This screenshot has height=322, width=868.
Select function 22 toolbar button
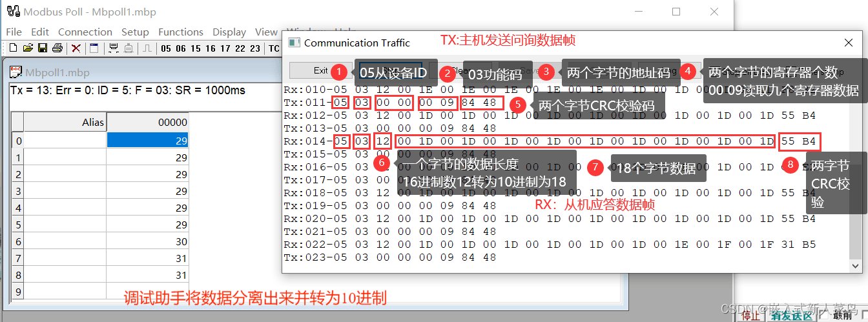pyautogui.click(x=240, y=48)
